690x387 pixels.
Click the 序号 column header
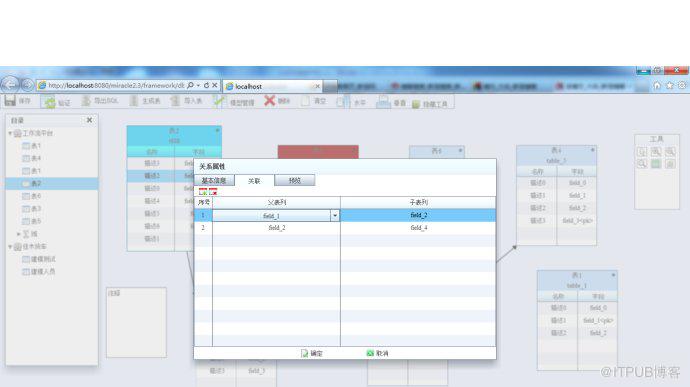[x=203, y=203]
